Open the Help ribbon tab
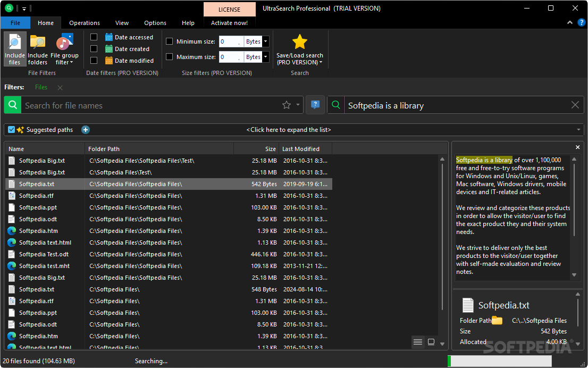The image size is (588, 368). point(188,23)
